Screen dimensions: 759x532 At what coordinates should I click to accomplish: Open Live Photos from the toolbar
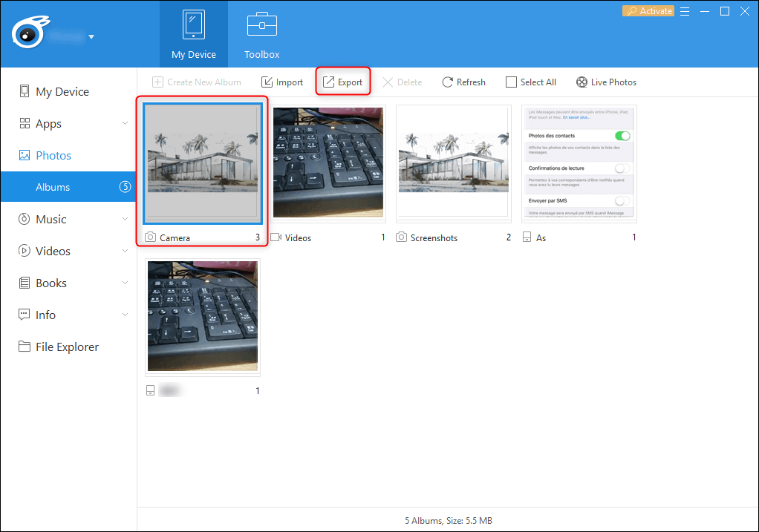click(x=606, y=82)
